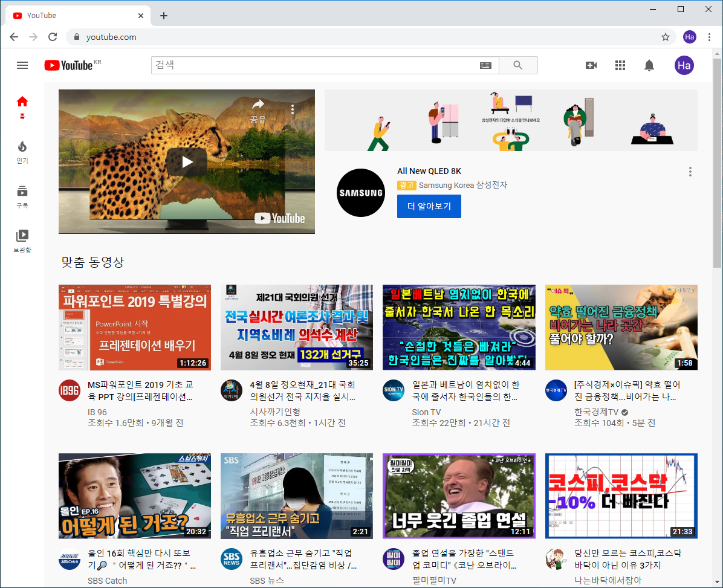Open the 너무 웃긴 졸업 연설 thumbnail
723x588 pixels.
[x=459, y=496]
